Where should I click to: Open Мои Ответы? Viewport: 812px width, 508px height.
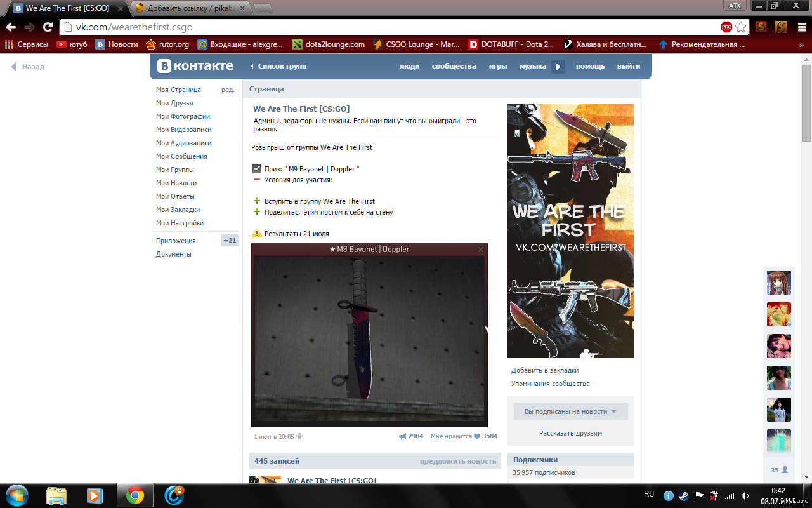click(175, 196)
